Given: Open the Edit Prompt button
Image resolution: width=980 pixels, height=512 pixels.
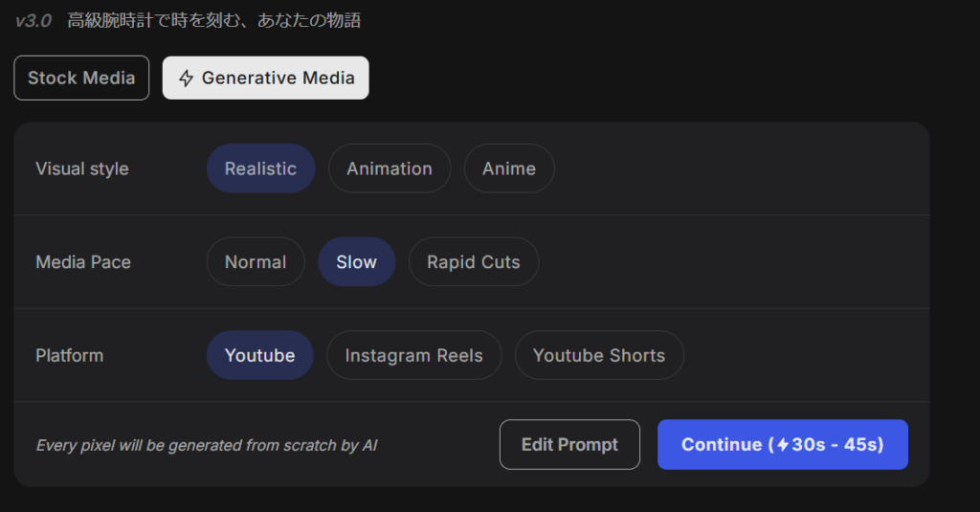Looking at the screenshot, I should [x=569, y=444].
